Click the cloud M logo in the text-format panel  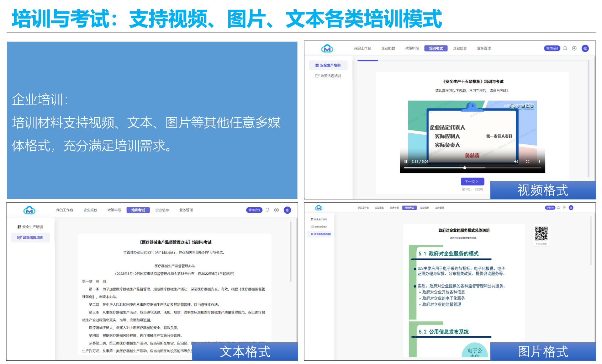point(29,210)
